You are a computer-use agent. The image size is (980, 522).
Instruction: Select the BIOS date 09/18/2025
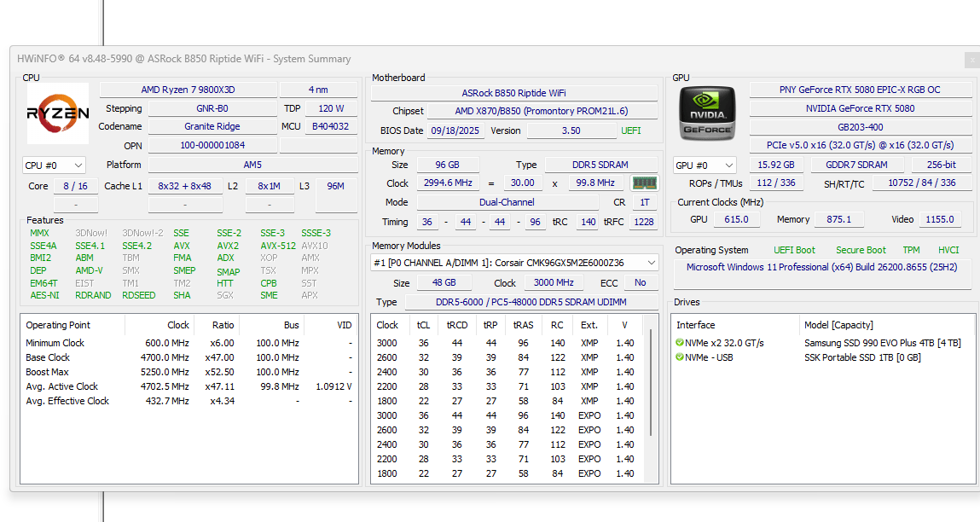point(455,130)
